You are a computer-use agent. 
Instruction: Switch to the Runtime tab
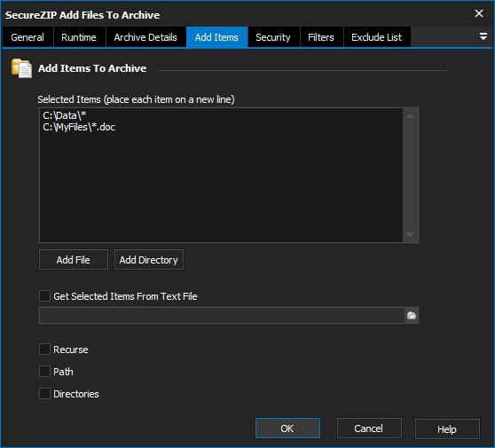79,37
